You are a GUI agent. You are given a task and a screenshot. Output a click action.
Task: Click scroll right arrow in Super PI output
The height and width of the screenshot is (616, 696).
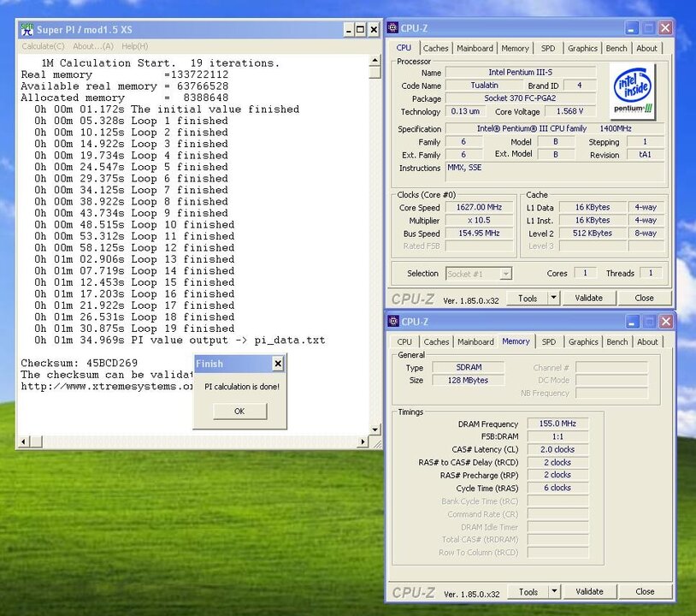click(363, 442)
